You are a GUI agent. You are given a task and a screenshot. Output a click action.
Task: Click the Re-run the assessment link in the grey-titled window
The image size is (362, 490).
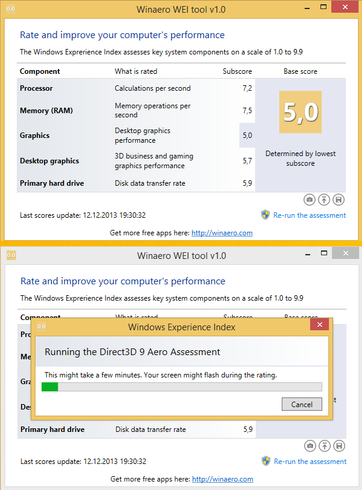point(310,461)
